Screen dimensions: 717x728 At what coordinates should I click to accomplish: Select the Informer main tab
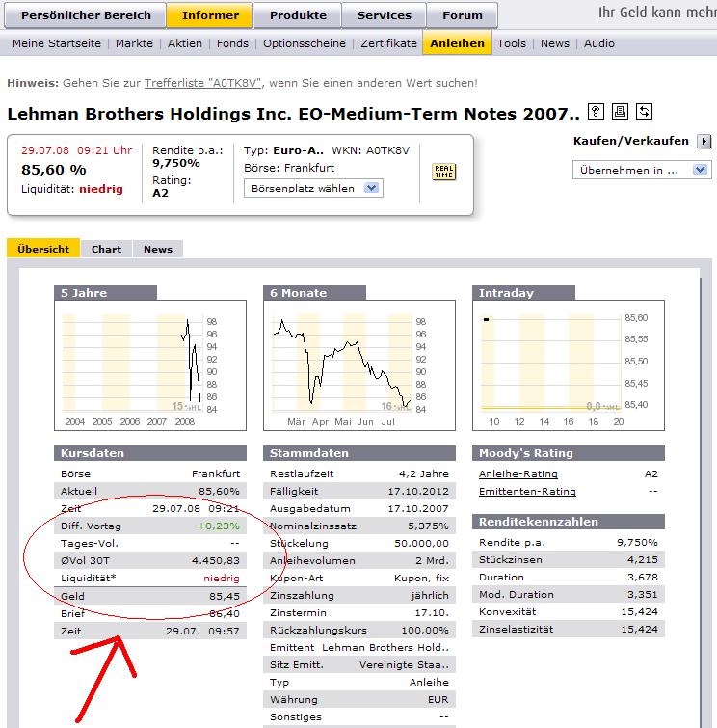[x=210, y=15]
